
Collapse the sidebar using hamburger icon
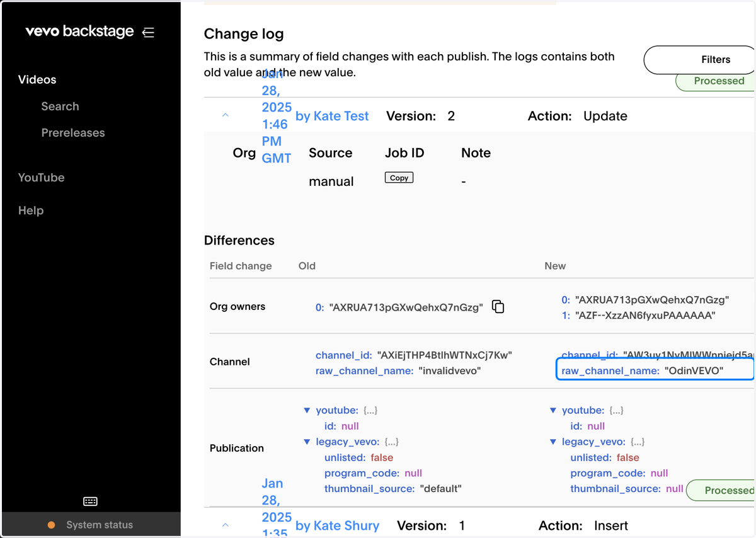tap(148, 32)
